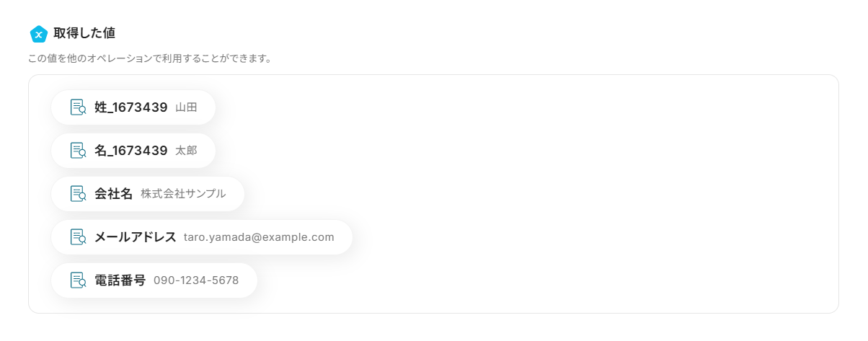The image size is (868, 341).
Task: Click the document-search icon in the 会社名 pill
Action: tap(78, 194)
